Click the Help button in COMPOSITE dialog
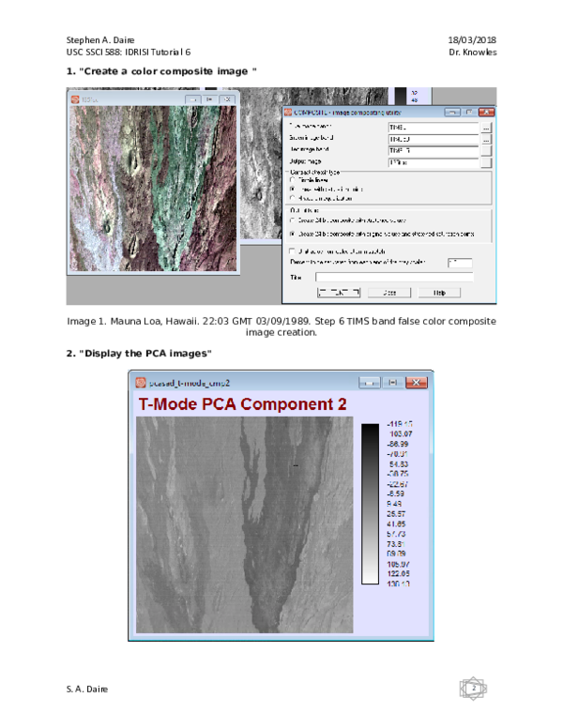Viewport: 563px width, 728px height. (x=438, y=293)
